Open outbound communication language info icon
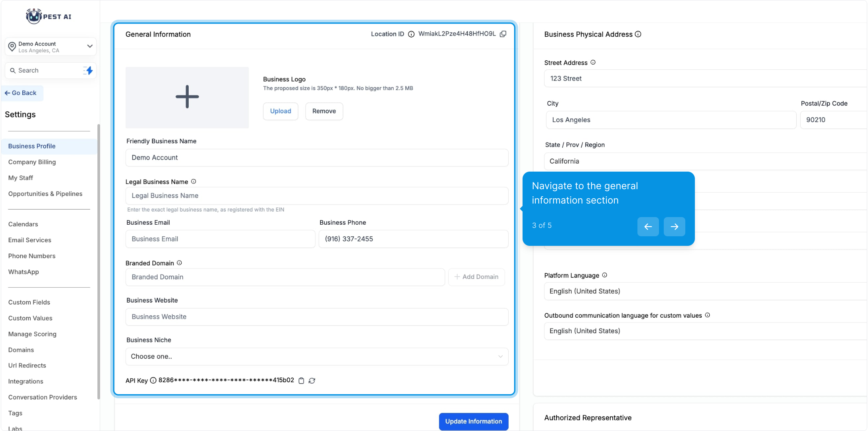The image size is (868, 431). pos(708,315)
